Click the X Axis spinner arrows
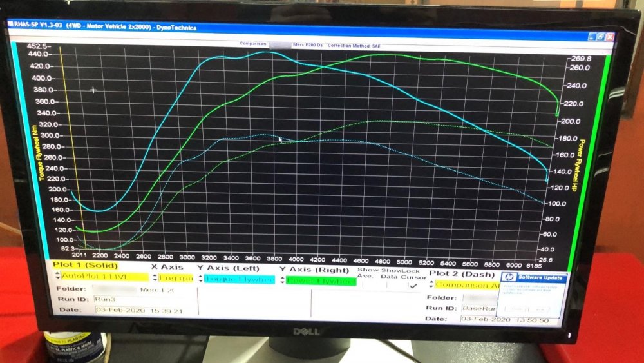This screenshot has width=644, height=363. tap(155, 278)
